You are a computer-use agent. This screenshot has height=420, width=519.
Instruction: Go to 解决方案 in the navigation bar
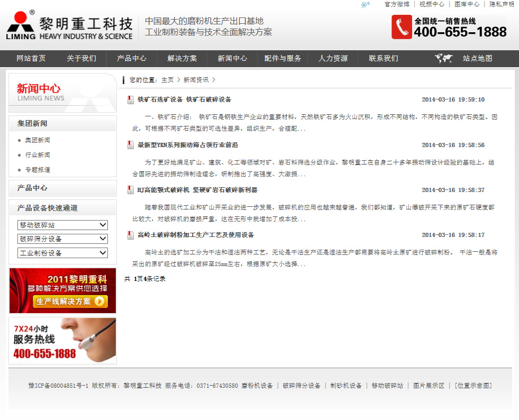(x=182, y=59)
